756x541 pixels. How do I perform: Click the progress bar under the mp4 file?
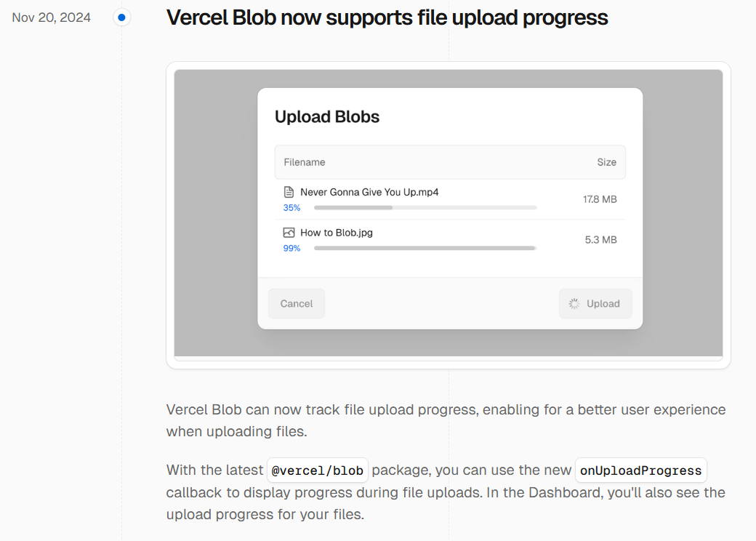[x=425, y=207]
